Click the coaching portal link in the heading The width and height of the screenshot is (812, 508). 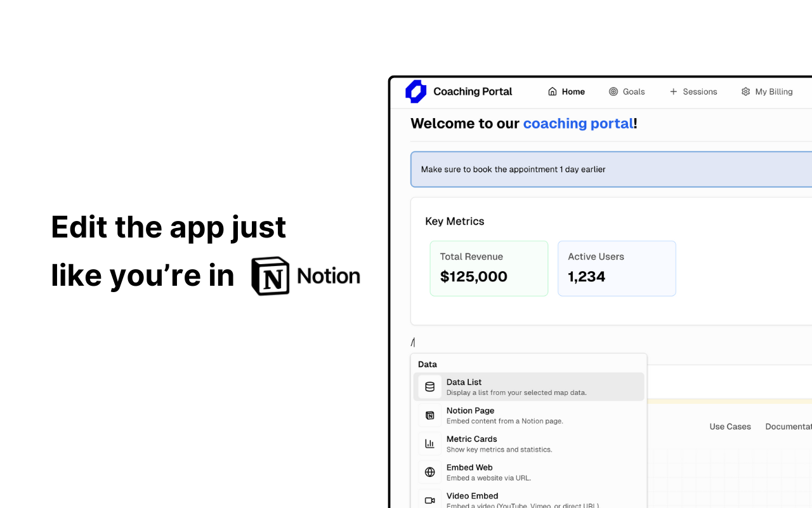point(577,123)
